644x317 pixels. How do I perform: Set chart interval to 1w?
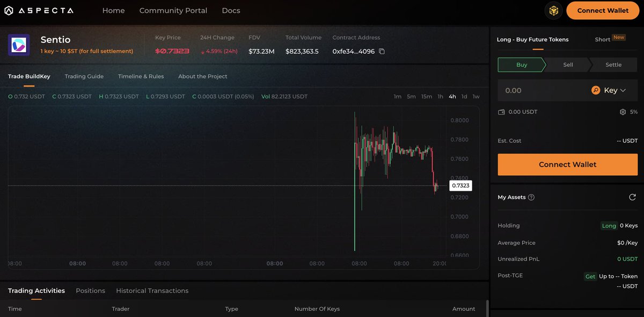476,97
